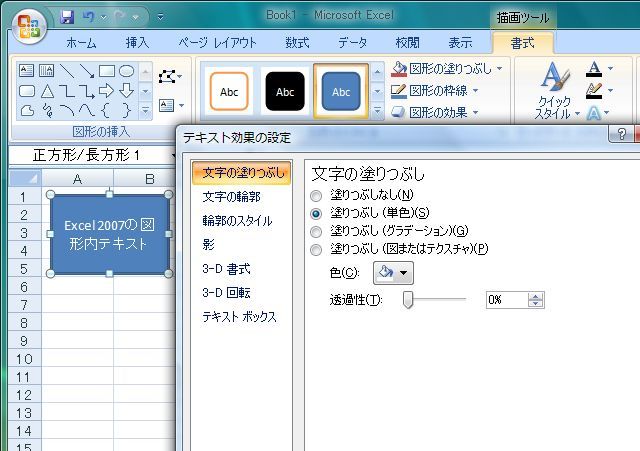Open the text effects glowing A menu

click(598, 113)
